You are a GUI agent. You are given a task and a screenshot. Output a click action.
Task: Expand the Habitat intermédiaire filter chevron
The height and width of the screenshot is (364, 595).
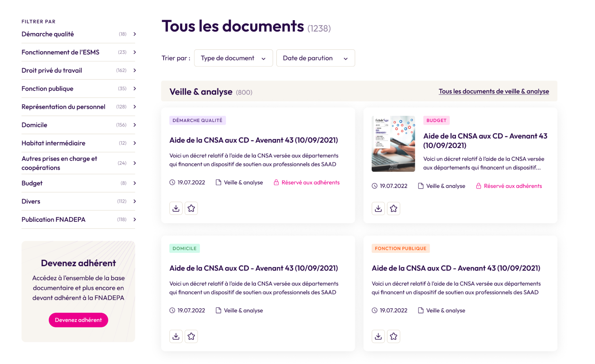click(135, 143)
